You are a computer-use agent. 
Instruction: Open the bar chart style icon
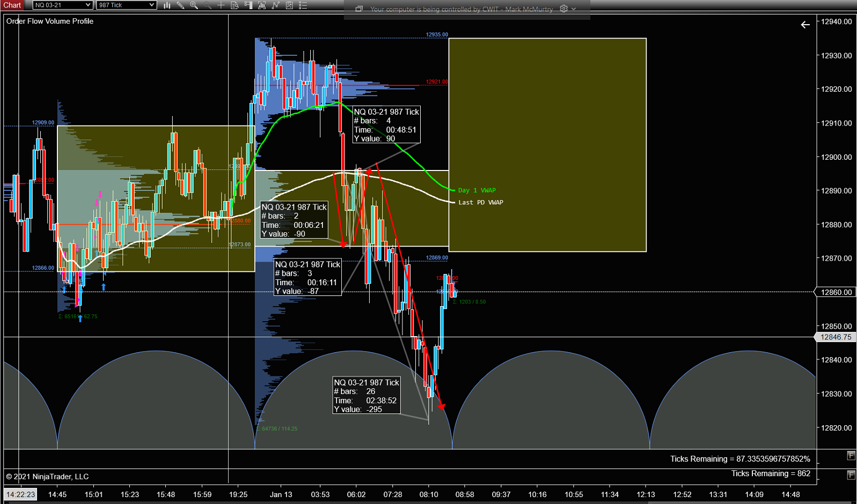(x=167, y=5)
